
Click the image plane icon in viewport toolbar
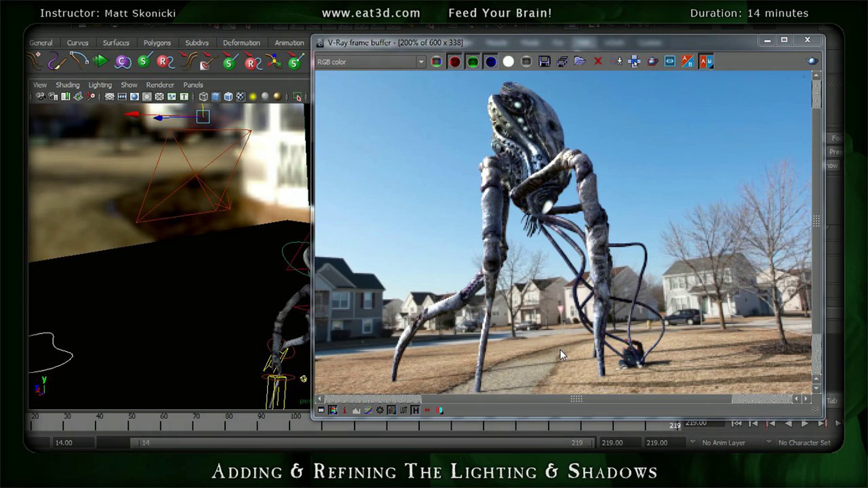click(78, 97)
